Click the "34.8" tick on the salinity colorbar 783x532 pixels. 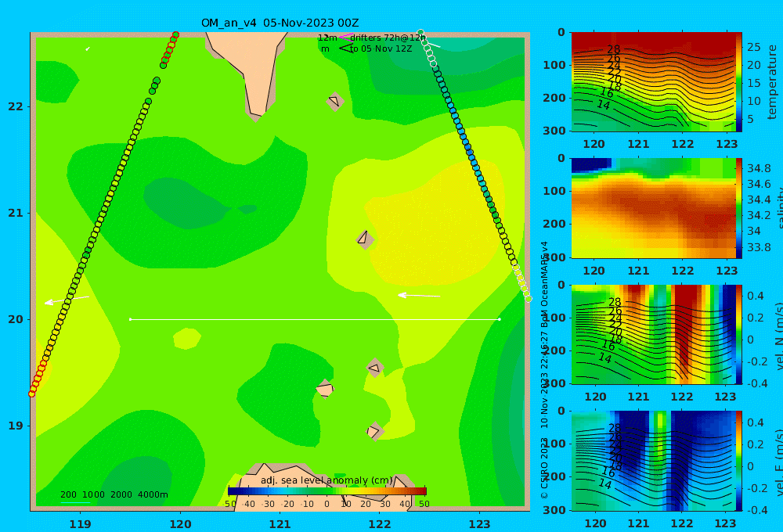pos(759,168)
